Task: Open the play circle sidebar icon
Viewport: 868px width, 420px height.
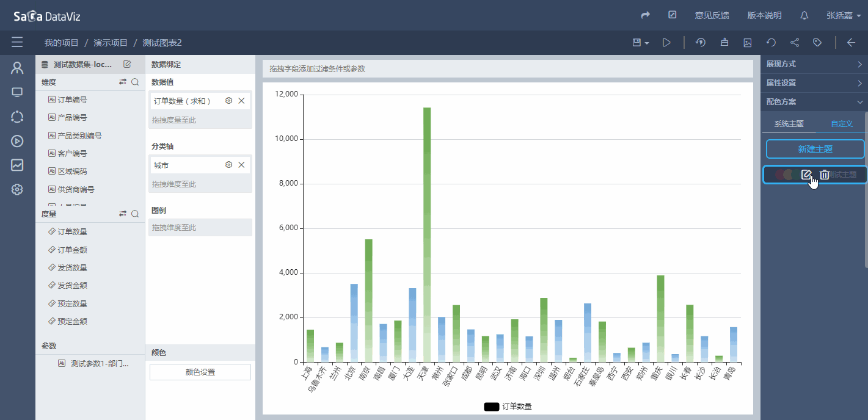Action: coord(17,141)
